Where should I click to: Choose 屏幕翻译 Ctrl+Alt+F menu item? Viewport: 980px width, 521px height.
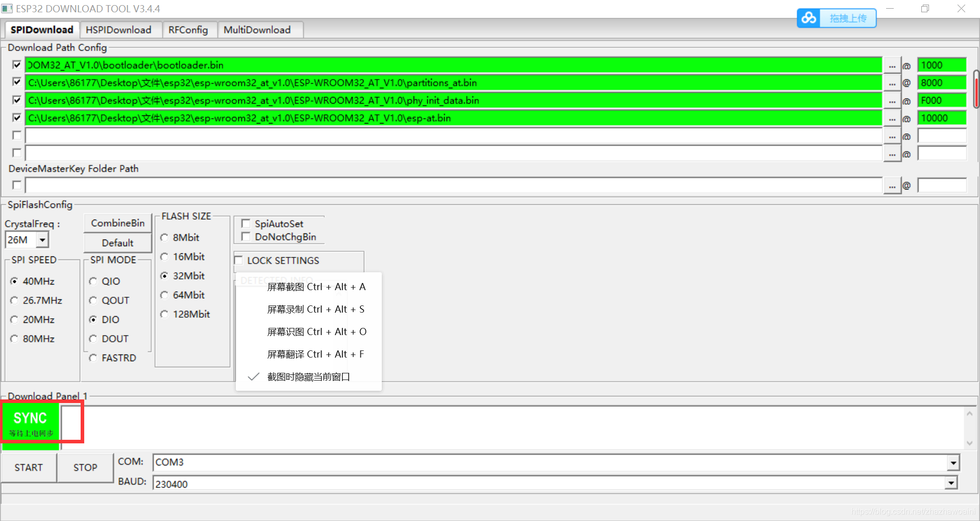pos(309,354)
